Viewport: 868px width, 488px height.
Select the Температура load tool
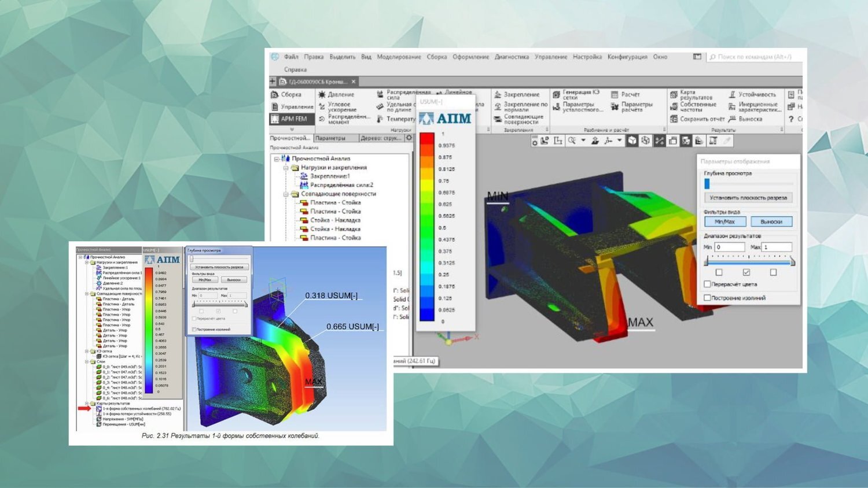click(x=380, y=119)
